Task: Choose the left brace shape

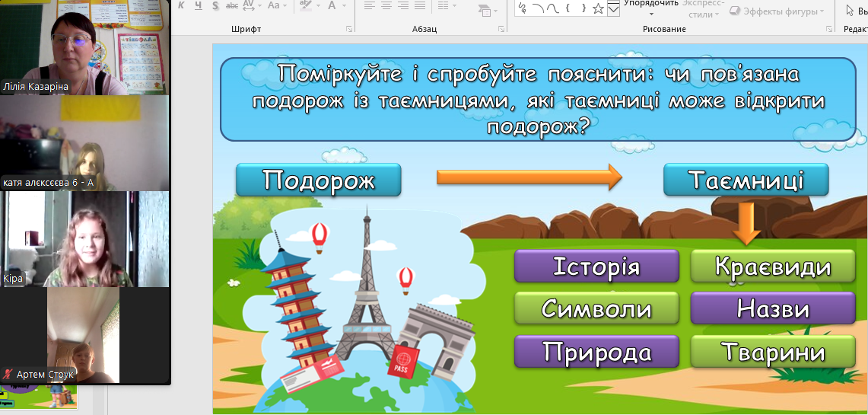Action: (x=568, y=8)
